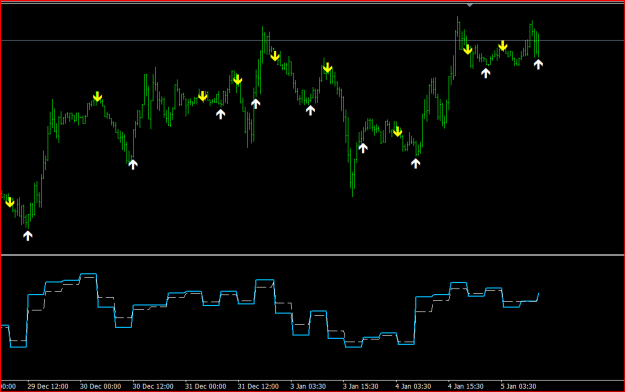Click the 29 Dec 12:00 time label
Viewport: 625px width, 392px height.
coord(48,386)
